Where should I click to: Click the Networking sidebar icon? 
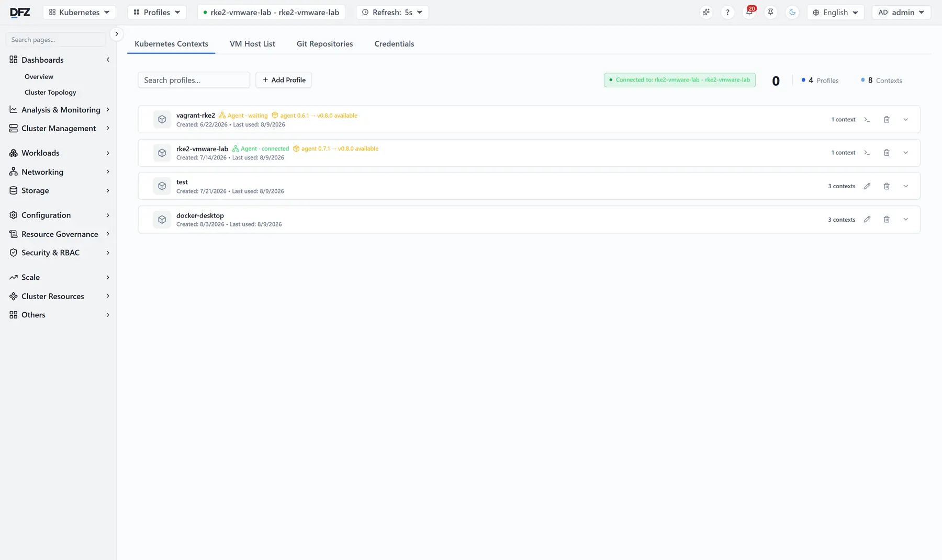14,172
